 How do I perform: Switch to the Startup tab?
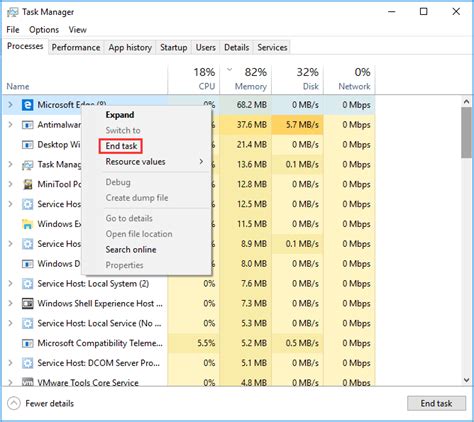click(174, 48)
